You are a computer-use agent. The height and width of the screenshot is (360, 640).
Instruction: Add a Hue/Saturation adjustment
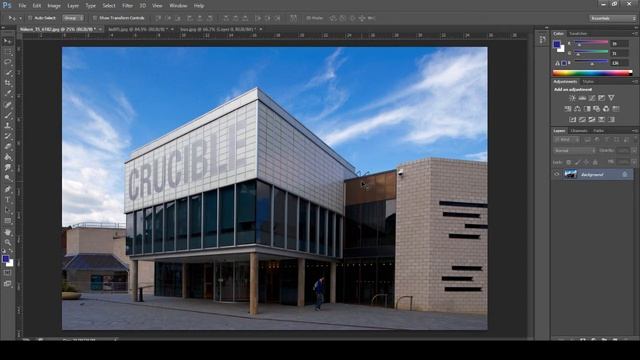[x=568, y=109]
